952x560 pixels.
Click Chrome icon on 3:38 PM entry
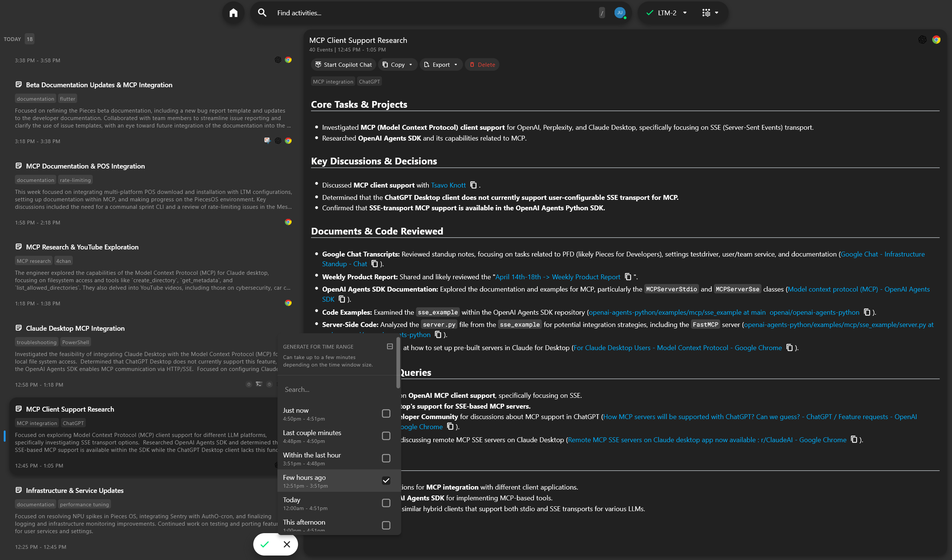click(x=288, y=60)
